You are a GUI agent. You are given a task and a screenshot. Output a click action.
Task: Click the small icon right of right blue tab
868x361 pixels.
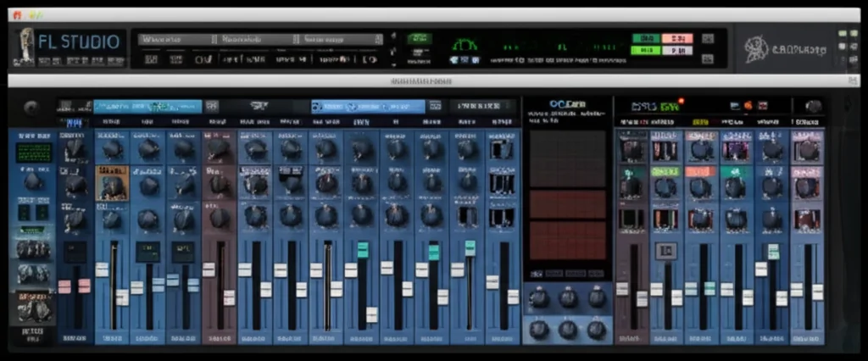tap(435, 105)
